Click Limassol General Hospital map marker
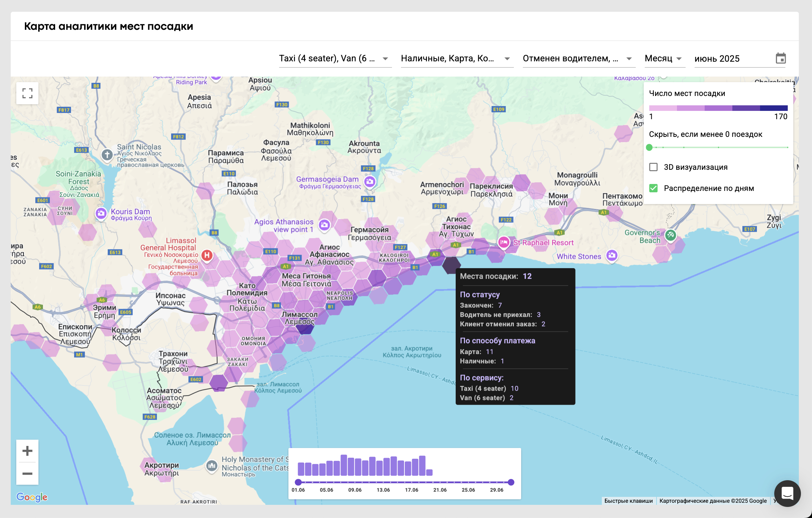 207,256
